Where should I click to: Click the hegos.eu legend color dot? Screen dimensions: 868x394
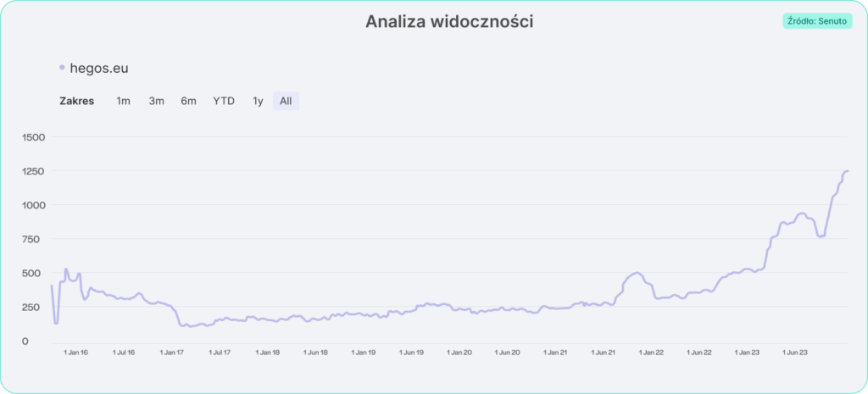click(62, 68)
